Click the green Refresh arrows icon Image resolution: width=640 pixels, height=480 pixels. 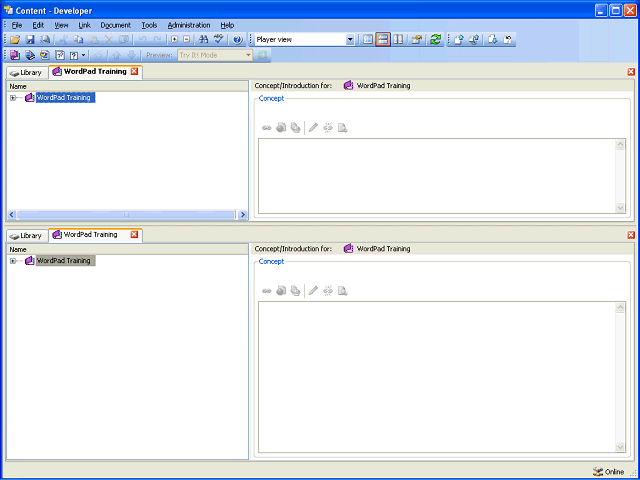pyautogui.click(x=436, y=40)
